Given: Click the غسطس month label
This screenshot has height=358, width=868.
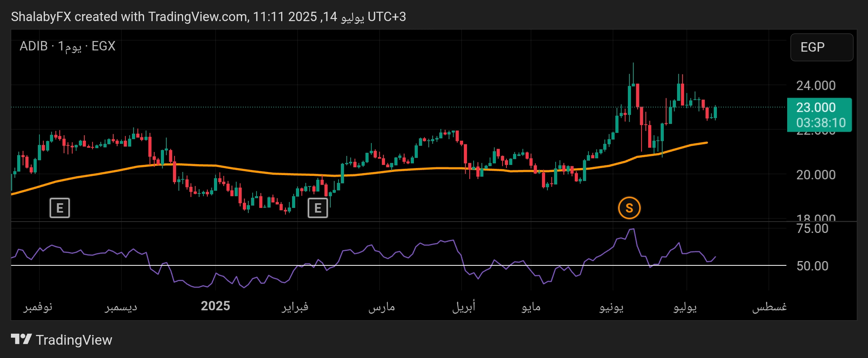Looking at the screenshot, I should (x=769, y=306).
